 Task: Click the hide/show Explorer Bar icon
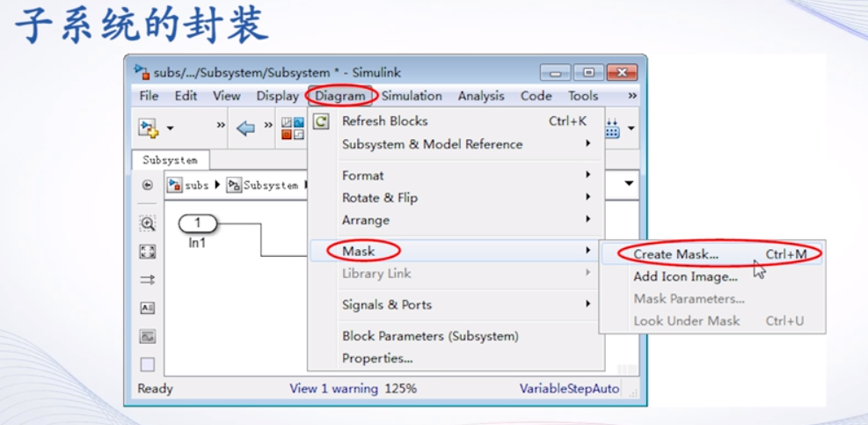pos(147,185)
